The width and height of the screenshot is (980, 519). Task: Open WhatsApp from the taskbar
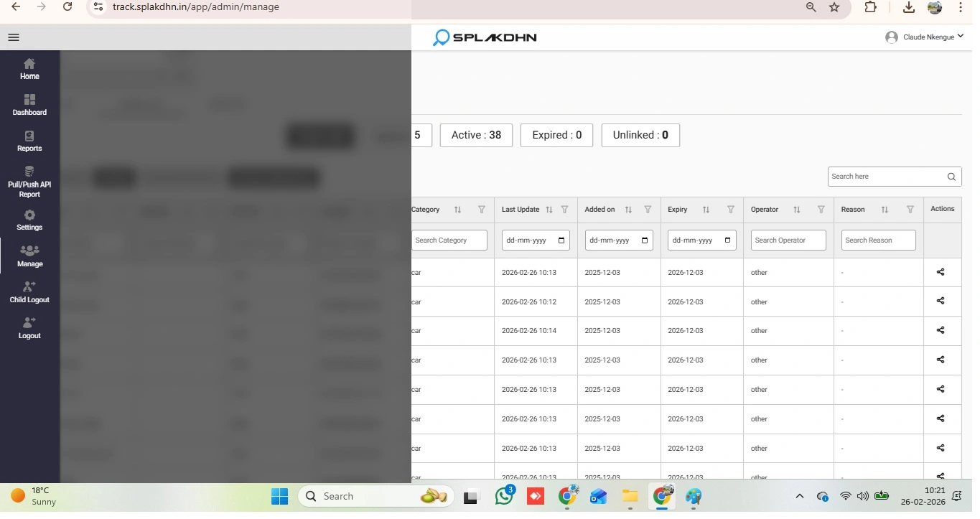505,496
